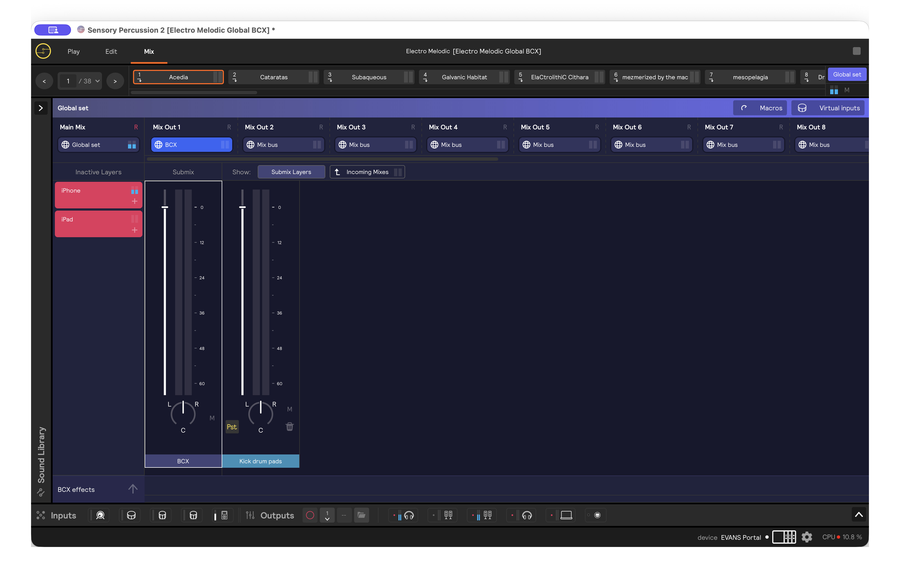Image resolution: width=900 pixels, height=588 pixels.
Task: Mute the Kick drum pads channel
Action: tap(289, 409)
